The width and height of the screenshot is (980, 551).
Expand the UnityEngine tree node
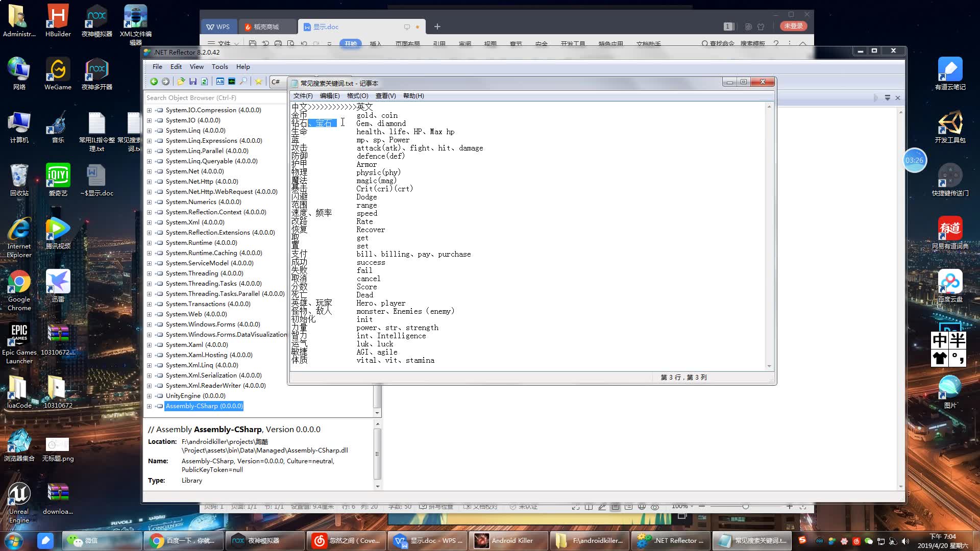(x=149, y=396)
